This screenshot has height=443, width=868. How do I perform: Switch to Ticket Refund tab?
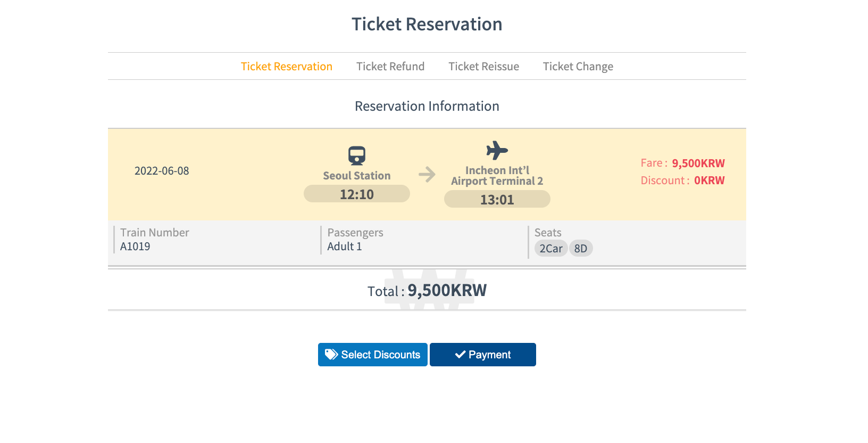tap(390, 67)
